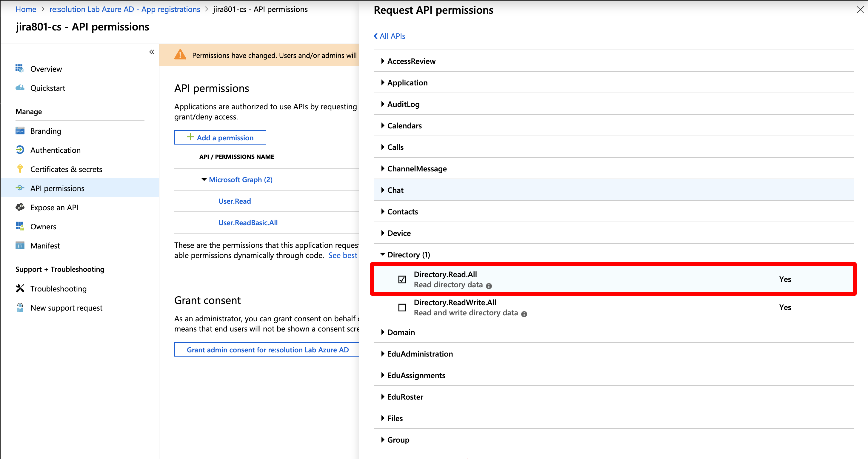The height and width of the screenshot is (459, 868).
Task: Check the Directory.ReadWrite.All checkbox
Action: 402,307
